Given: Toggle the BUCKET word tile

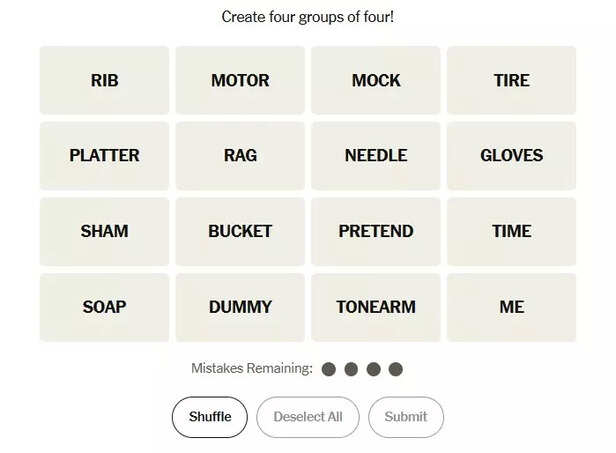Looking at the screenshot, I should pos(240,231).
